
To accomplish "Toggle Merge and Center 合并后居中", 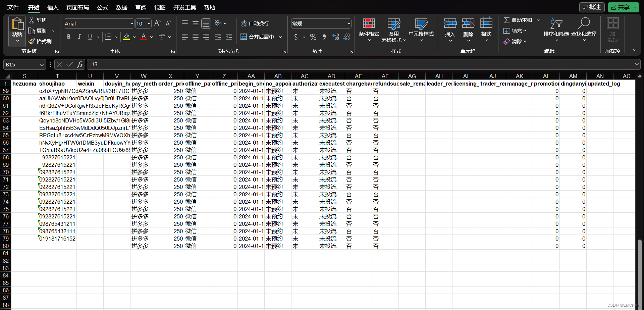I will (x=257, y=37).
